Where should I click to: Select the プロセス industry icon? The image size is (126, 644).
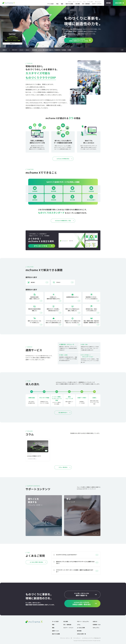point(54,282)
